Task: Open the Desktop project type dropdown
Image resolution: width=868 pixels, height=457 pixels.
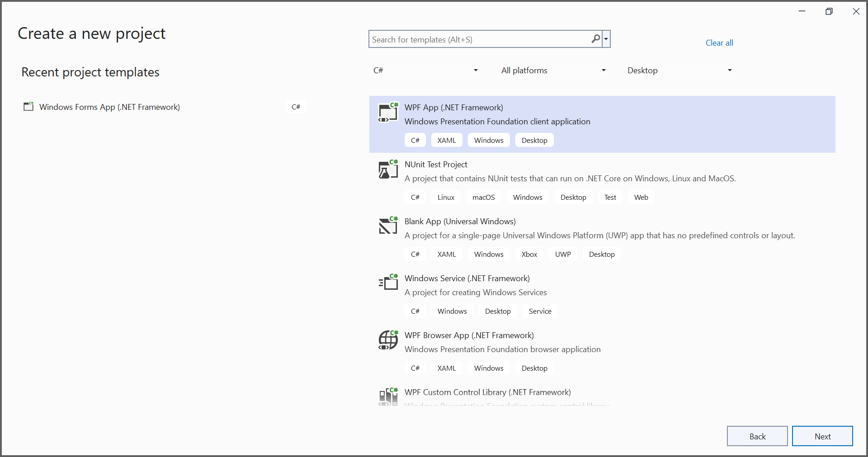Action: [x=679, y=71]
